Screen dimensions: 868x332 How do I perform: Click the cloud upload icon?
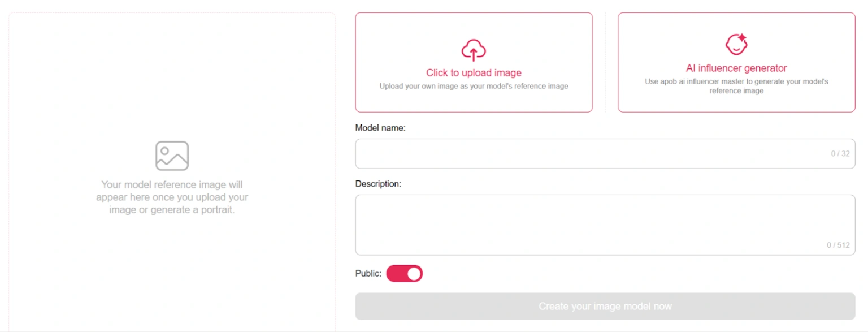click(x=474, y=50)
